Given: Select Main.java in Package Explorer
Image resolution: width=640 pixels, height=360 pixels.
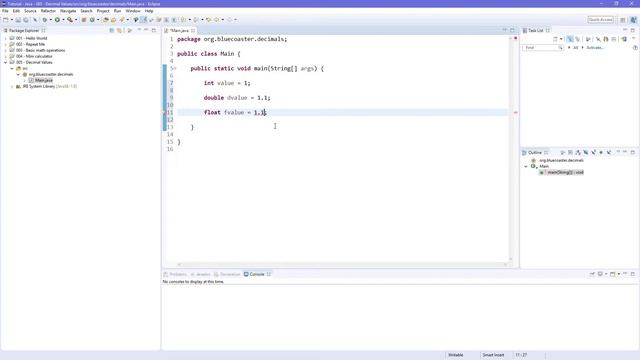Looking at the screenshot, I should (x=44, y=80).
